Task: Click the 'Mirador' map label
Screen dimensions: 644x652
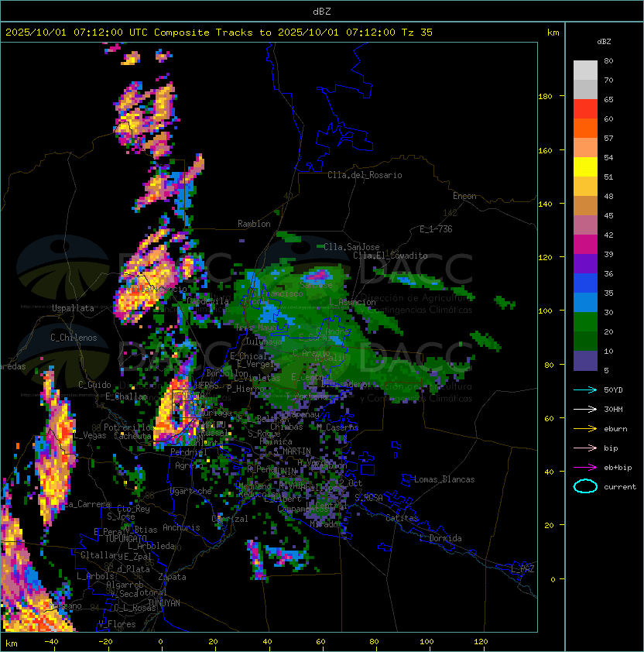Action: coord(327,524)
